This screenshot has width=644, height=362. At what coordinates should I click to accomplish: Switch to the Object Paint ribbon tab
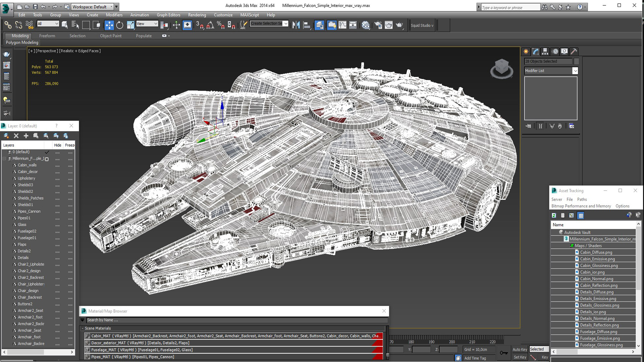point(111,36)
